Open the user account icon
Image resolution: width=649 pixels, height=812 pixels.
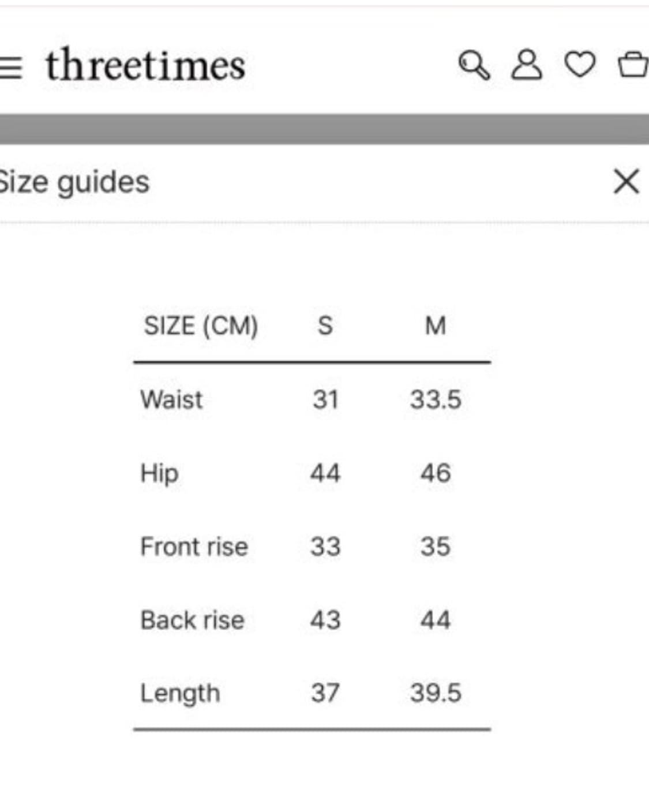tap(526, 64)
